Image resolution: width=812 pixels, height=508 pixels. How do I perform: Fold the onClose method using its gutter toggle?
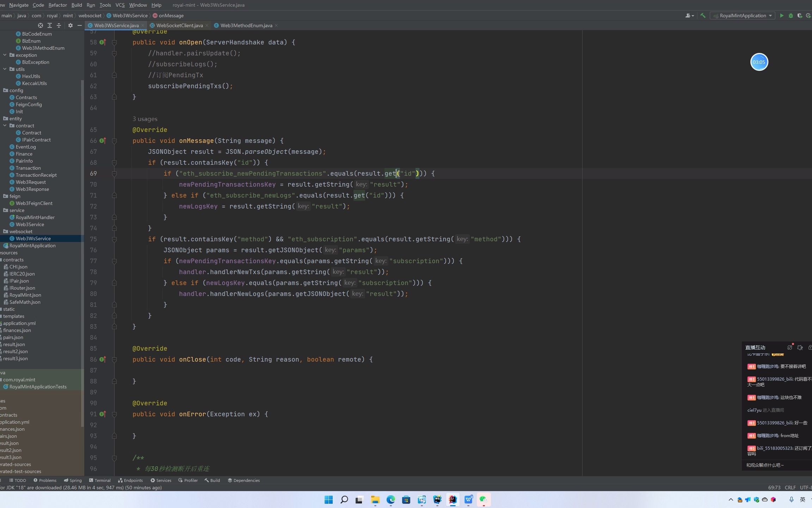coord(114,359)
